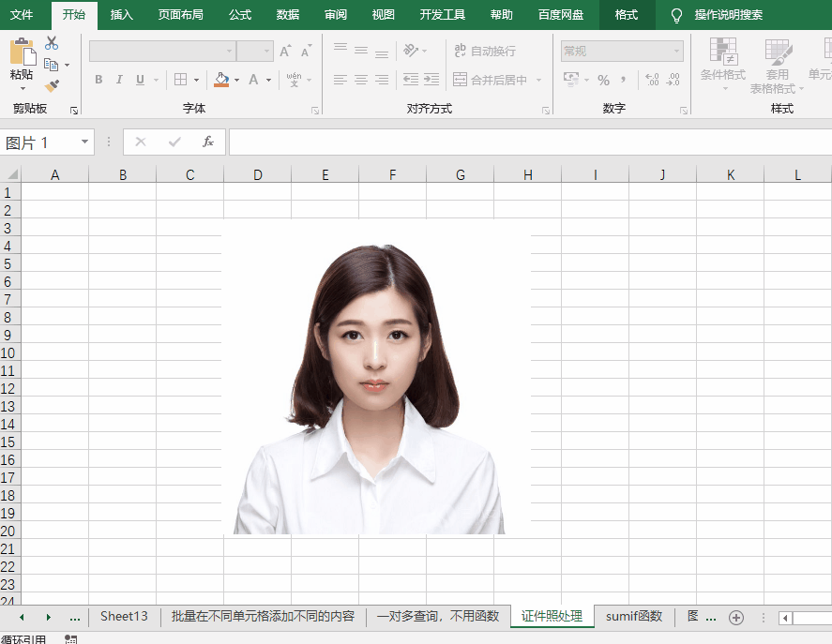
Task: Open the font size combo box
Action: (x=255, y=51)
